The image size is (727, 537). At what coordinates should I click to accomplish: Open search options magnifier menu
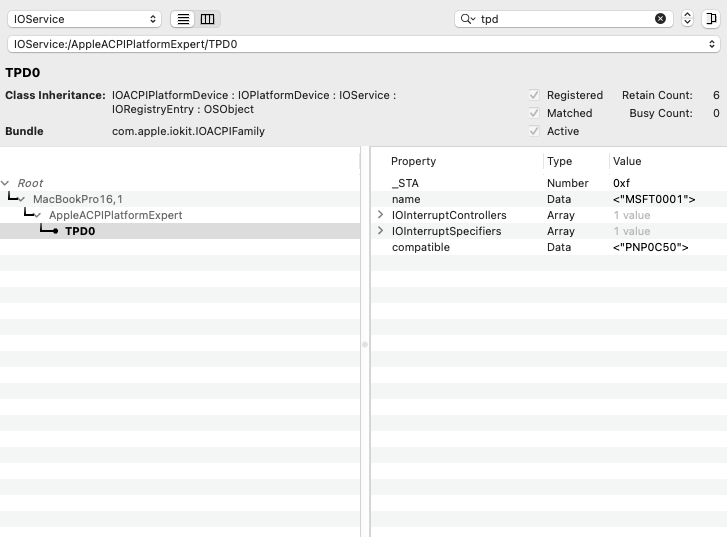(467, 19)
